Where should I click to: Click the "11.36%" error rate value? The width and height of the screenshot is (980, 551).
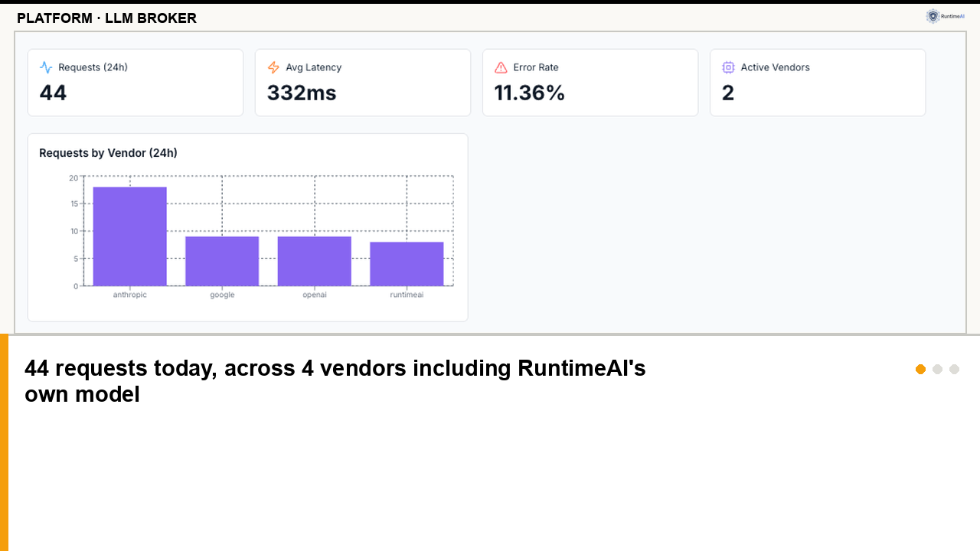tap(529, 93)
